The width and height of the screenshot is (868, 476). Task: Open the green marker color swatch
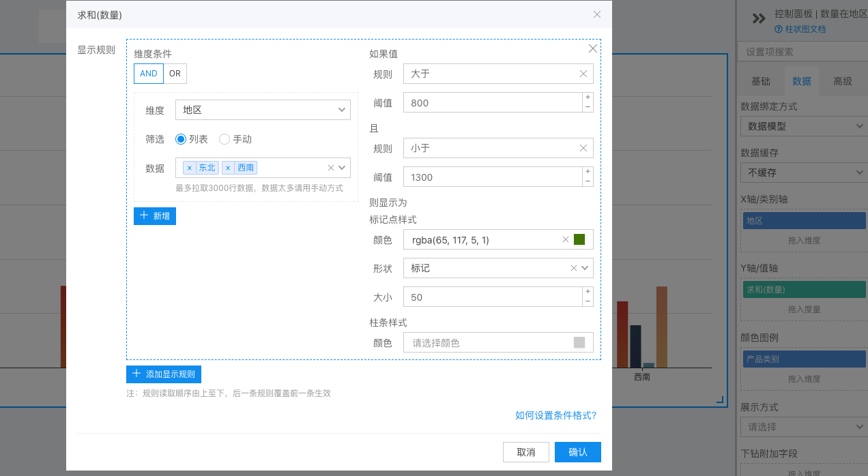tap(579, 239)
